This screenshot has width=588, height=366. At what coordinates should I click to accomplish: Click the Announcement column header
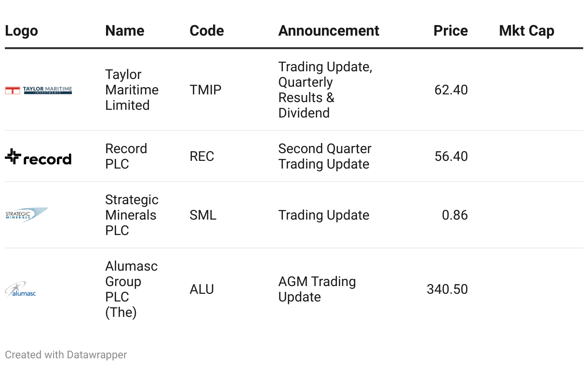coord(329,31)
